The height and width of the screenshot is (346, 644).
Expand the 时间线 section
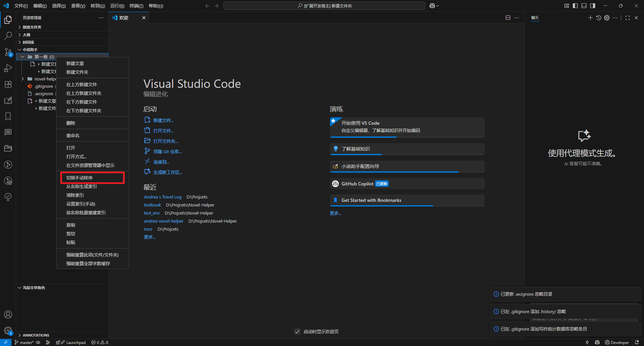[x=28, y=42]
